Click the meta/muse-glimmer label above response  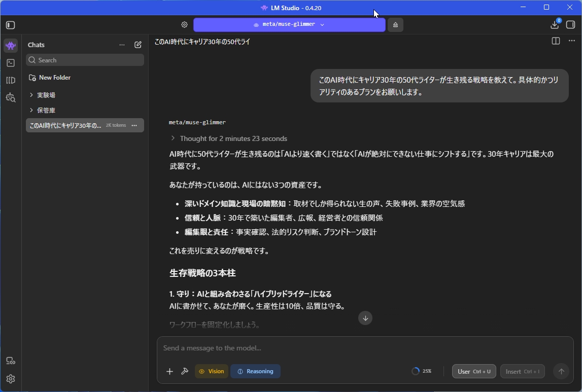(x=197, y=122)
